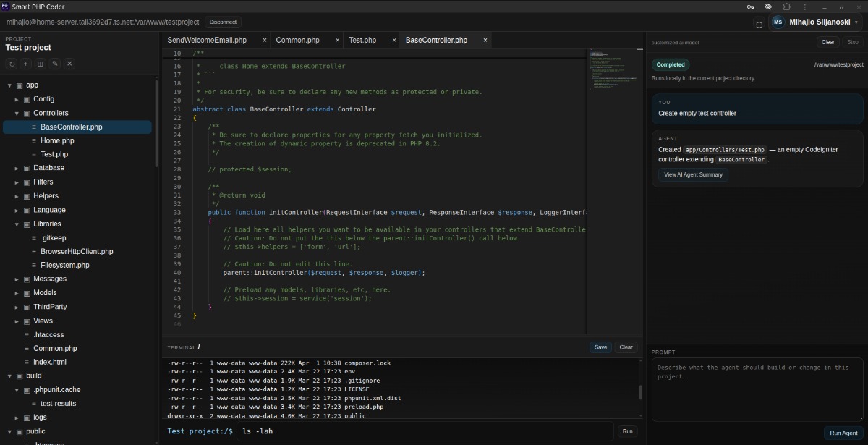Click the plus icon to add new file

coord(26,64)
